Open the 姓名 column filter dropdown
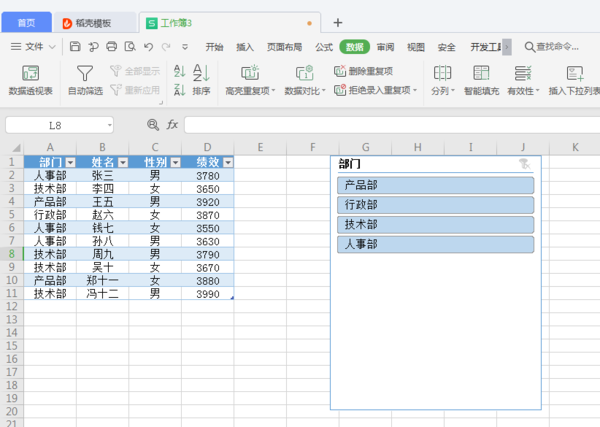Image resolution: width=600 pixels, height=427 pixels. [123, 163]
